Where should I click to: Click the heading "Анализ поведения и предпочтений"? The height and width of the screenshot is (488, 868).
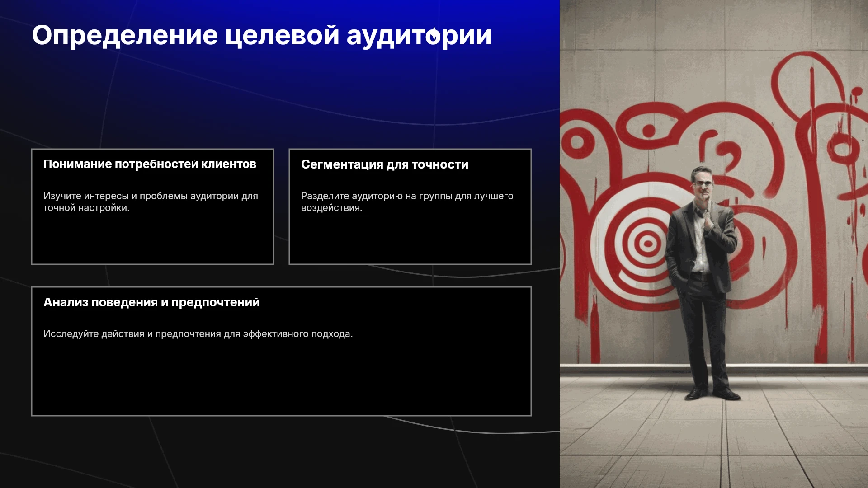151,302
